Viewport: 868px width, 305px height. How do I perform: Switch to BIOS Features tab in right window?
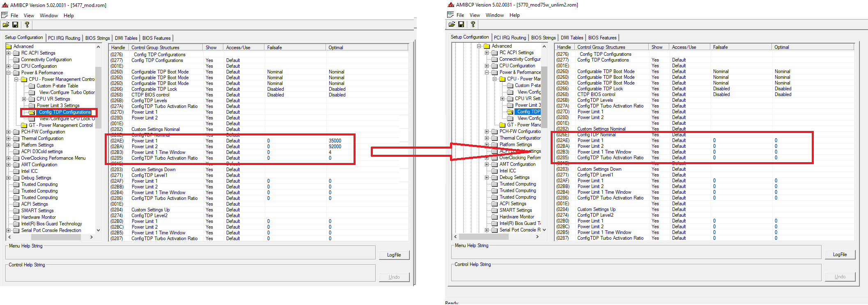pyautogui.click(x=602, y=38)
